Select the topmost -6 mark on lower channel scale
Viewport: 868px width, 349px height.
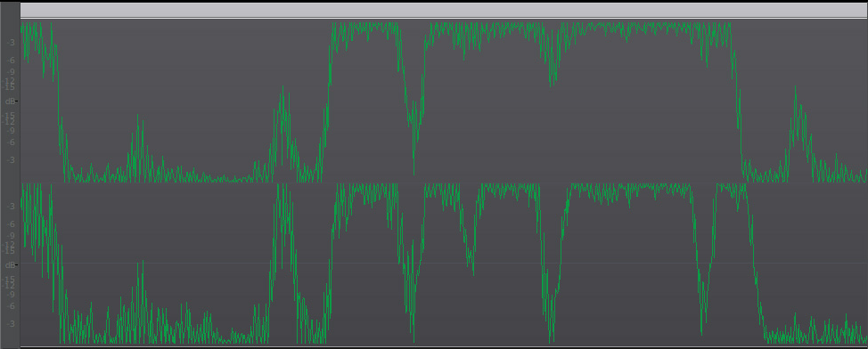pos(11,224)
